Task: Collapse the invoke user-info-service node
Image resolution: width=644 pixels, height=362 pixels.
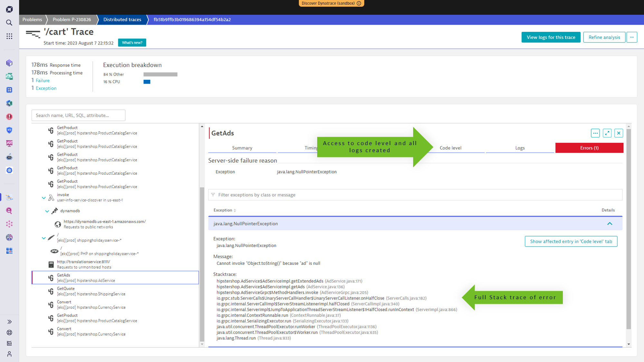Action: (x=44, y=198)
